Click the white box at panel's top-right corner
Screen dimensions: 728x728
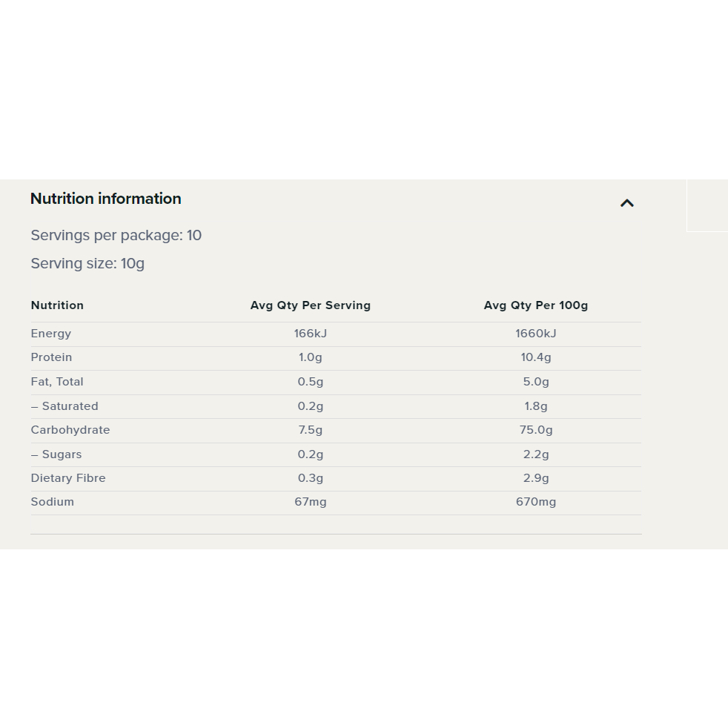707,205
